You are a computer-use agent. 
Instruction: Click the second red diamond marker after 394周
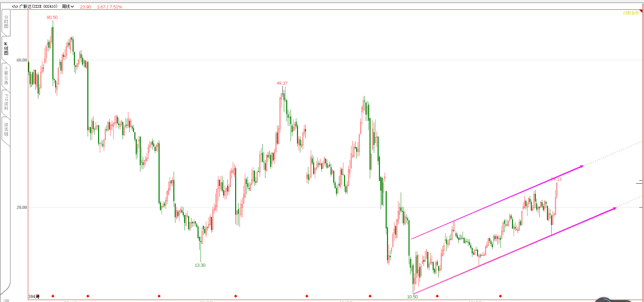(x=88, y=296)
